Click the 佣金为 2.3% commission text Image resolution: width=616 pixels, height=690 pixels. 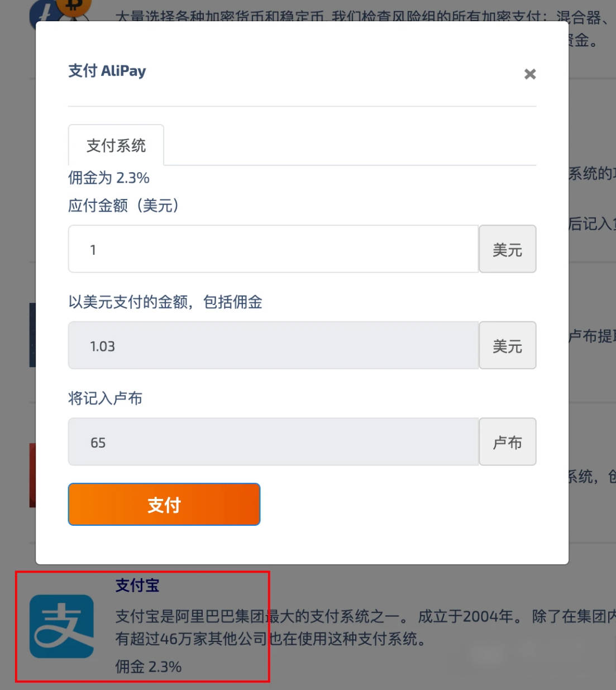pyautogui.click(x=109, y=178)
